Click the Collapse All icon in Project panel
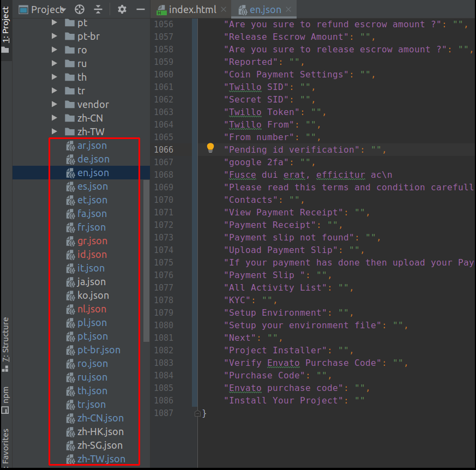 (98, 9)
